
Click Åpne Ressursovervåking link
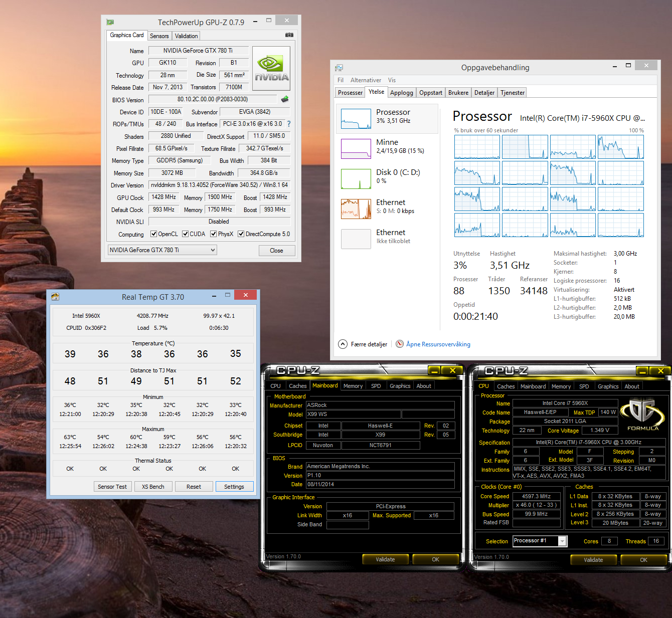click(438, 344)
